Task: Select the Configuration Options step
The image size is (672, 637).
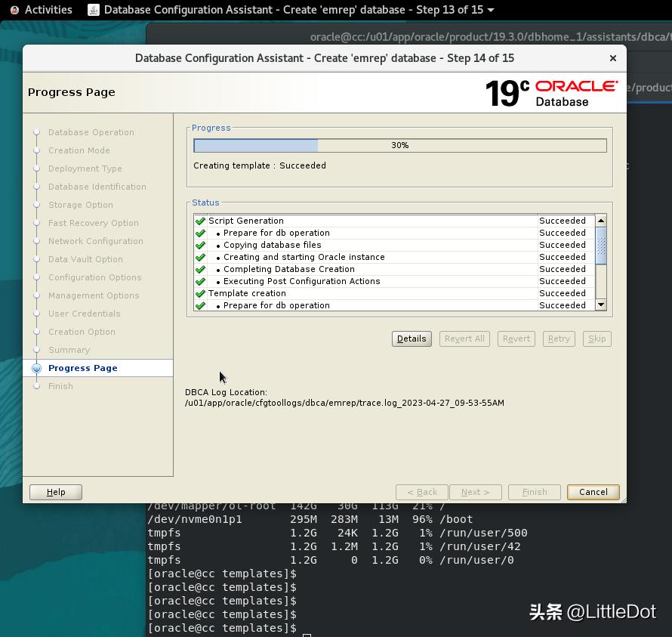Action: 94,277
